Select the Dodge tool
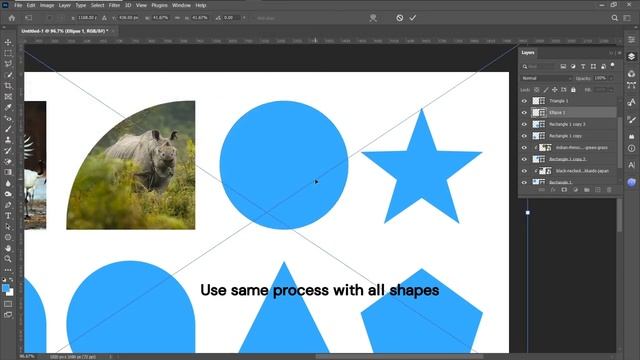The image size is (640, 360). point(8,194)
